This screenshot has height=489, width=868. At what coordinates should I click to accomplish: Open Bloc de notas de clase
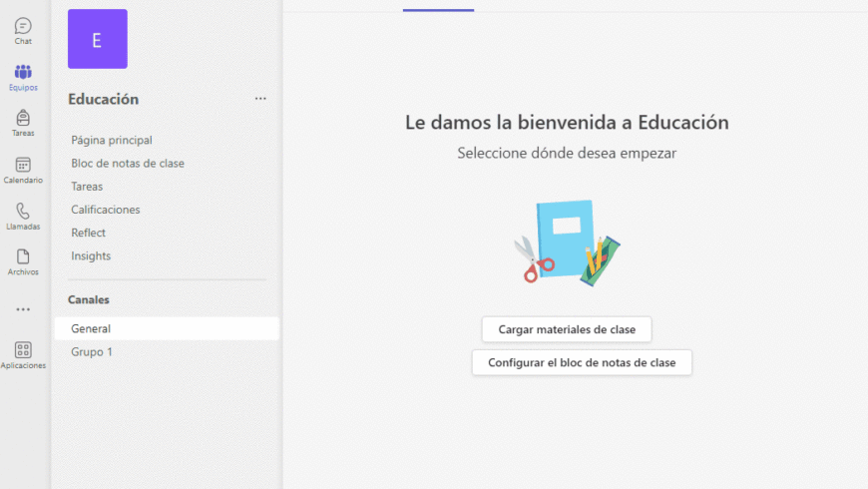[128, 164]
